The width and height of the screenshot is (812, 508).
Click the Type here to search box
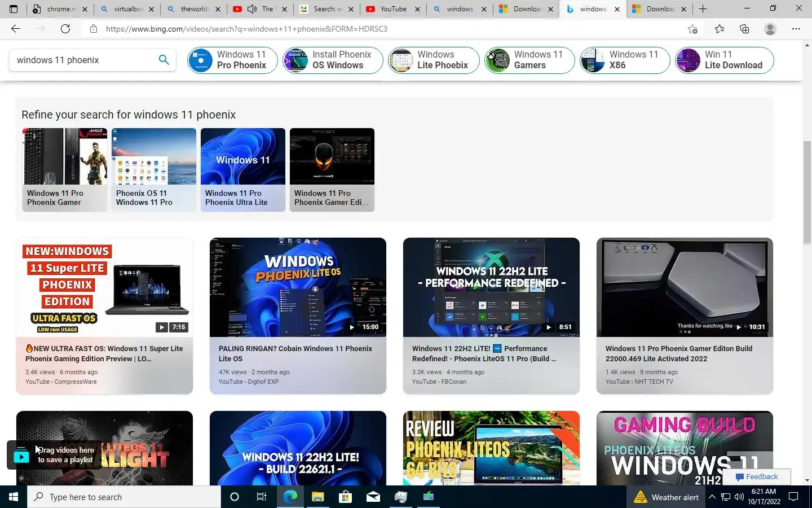coord(124,497)
